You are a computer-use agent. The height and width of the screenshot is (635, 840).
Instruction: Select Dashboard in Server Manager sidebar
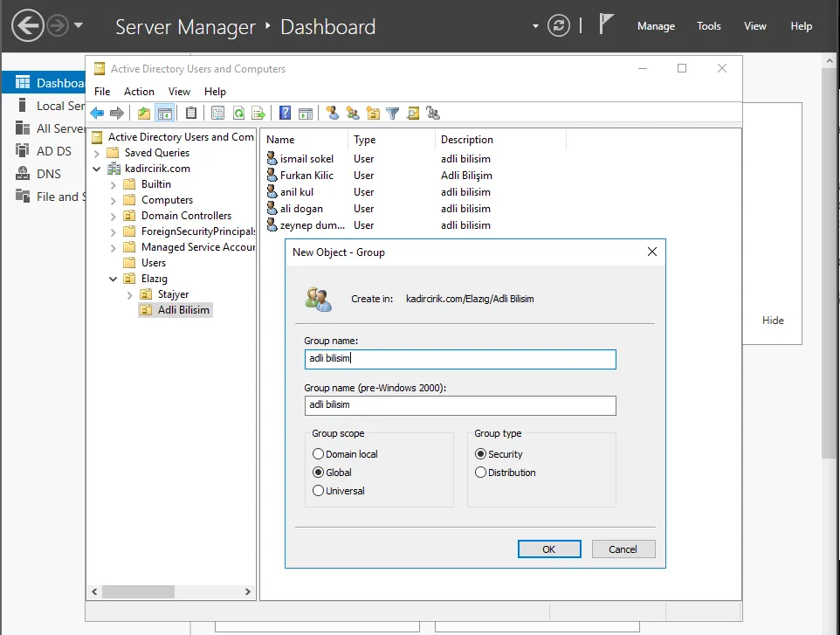(x=44, y=82)
